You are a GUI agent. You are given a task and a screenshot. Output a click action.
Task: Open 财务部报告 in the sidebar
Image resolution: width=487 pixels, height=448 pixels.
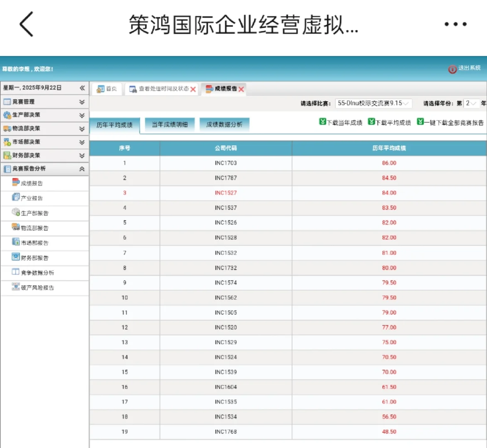(x=34, y=258)
